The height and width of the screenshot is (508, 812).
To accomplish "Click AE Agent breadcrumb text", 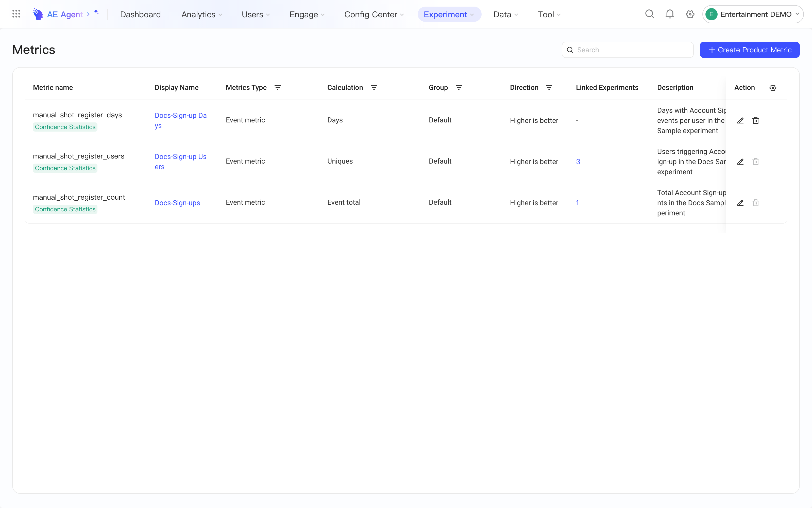I will pyautogui.click(x=65, y=14).
